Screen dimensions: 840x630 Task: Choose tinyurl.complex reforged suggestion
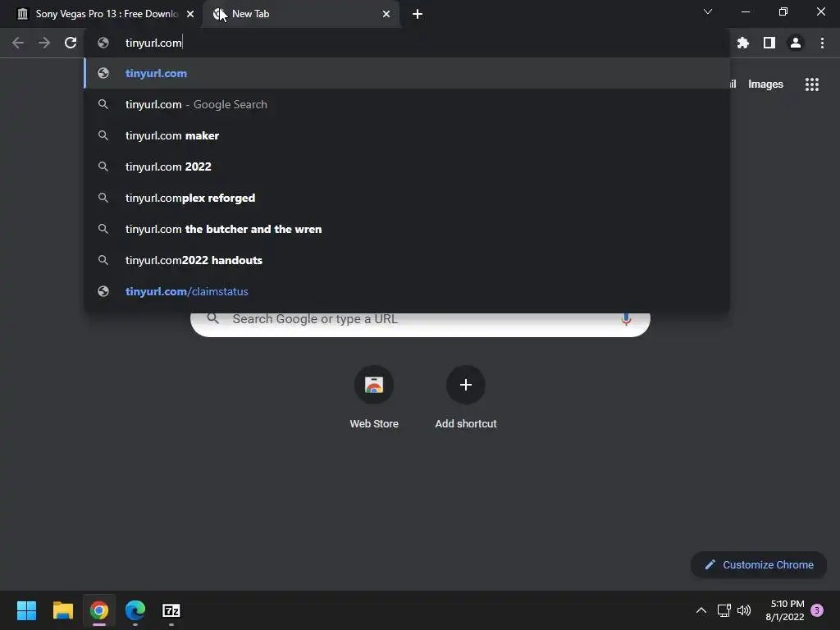click(407, 198)
